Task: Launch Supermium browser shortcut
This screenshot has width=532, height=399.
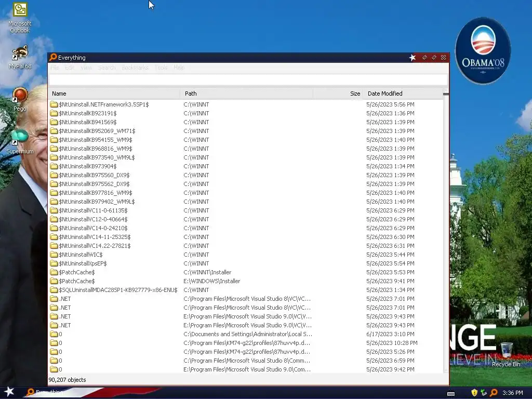Action: click(x=20, y=142)
